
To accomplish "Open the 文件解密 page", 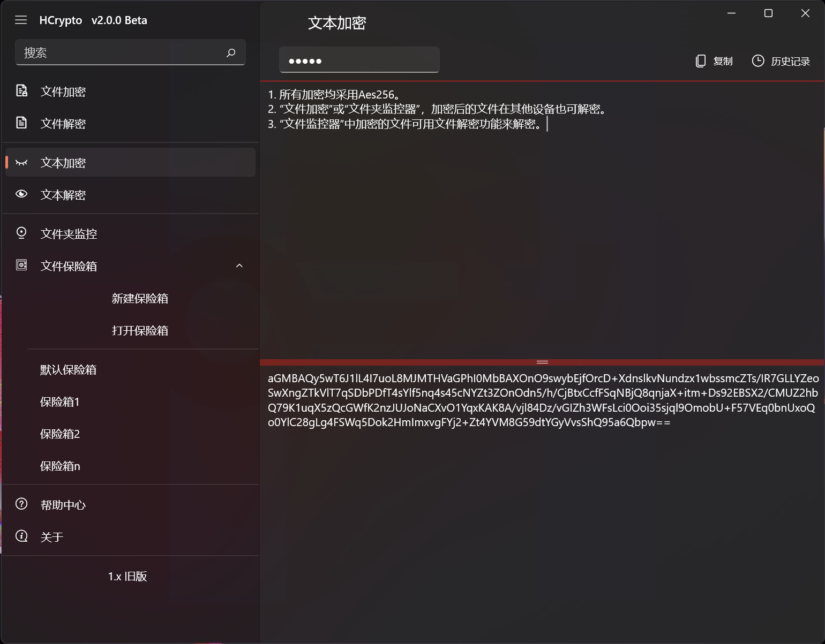I will pyautogui.click(x=130, y=123).
